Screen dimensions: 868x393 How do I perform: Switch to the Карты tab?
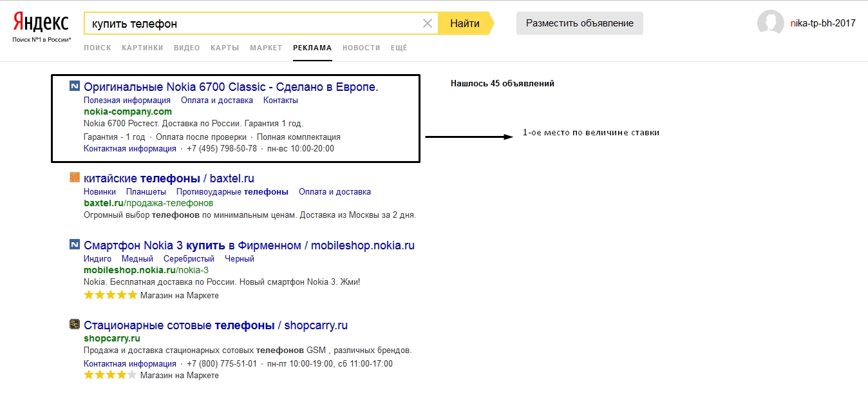225,48
